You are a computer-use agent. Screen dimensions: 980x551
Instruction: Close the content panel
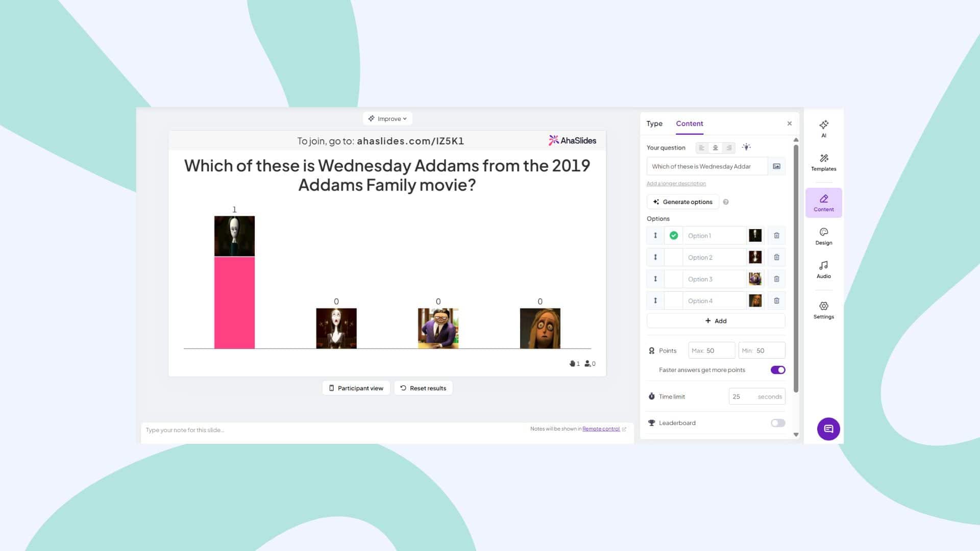pos(789,123)
